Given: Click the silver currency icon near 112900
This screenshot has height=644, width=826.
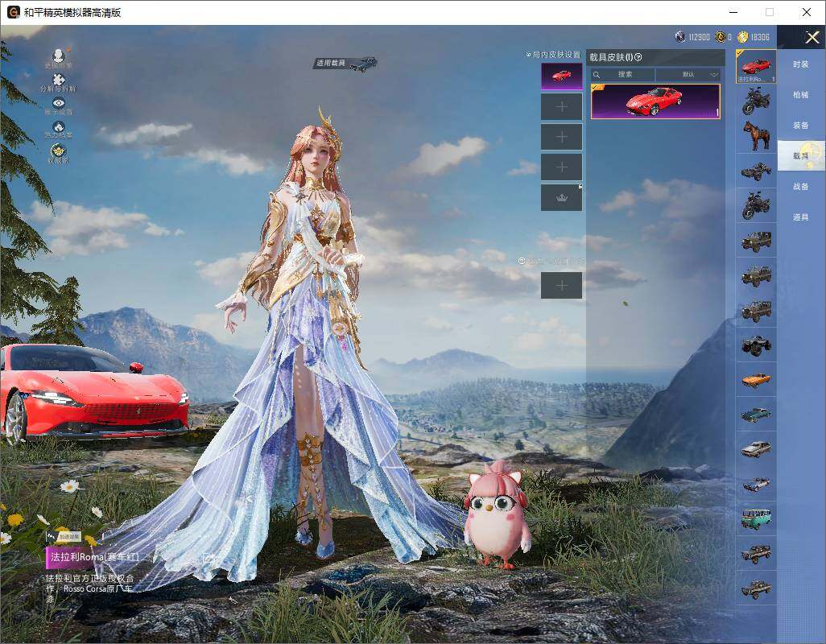Looking at the screenshot, I should [680, 37].
